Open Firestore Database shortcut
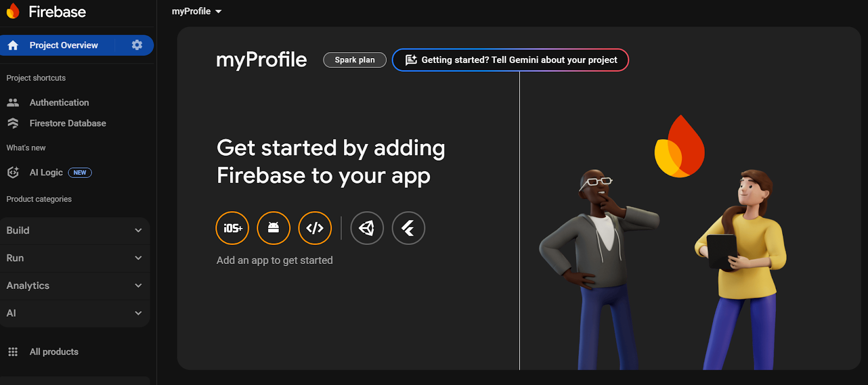868x385 pixels. pos(67,123)
